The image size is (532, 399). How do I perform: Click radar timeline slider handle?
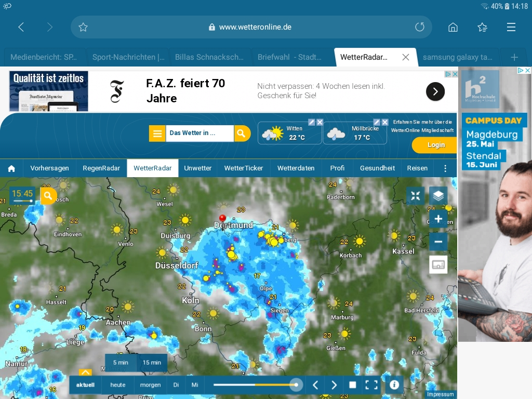point(296,385)
